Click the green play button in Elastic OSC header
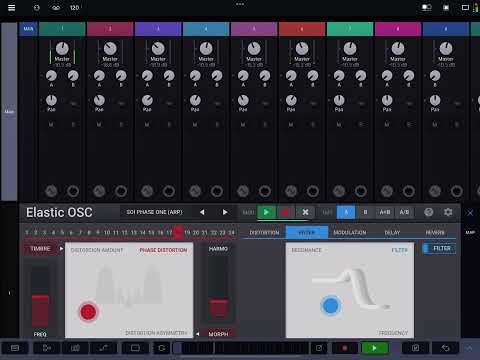The image size is (480, 360). (x=266, y=212)
